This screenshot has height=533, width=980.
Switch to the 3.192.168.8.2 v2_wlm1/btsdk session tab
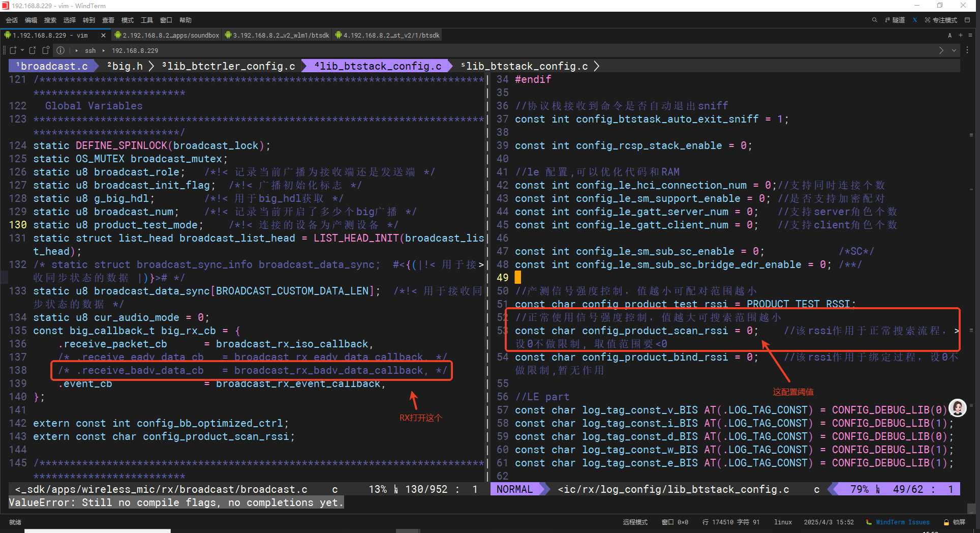tap(277, 35)
